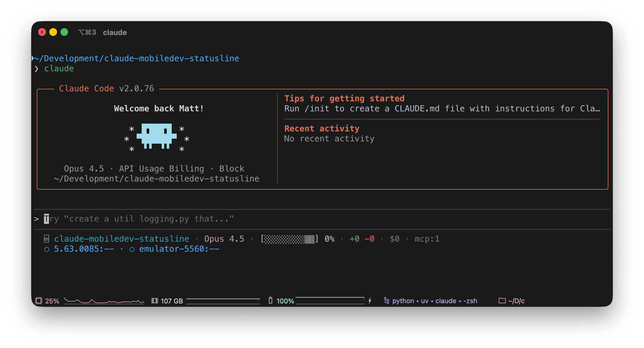Image resolution: width=644 pixels, height=348 pixels.
Task: Click the memory icon next to 107 GB
Action: 155,301
